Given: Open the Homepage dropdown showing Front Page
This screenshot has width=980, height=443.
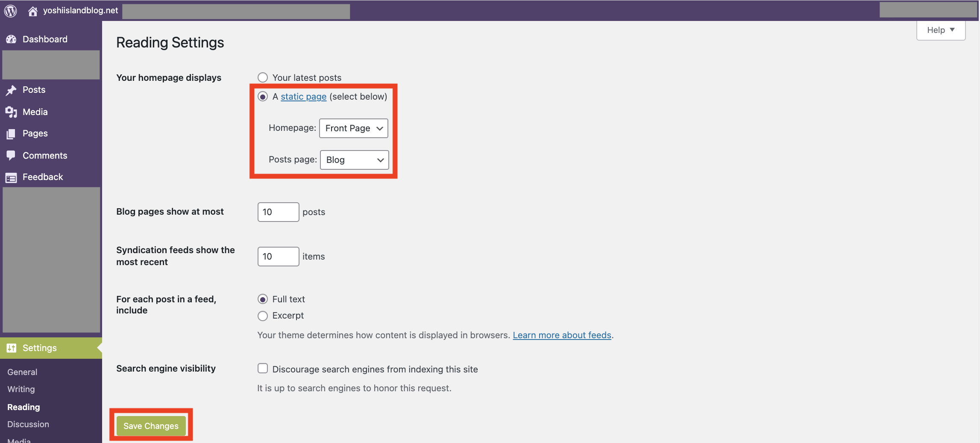Looking at the screenshot, I should (x=354, y=128).
